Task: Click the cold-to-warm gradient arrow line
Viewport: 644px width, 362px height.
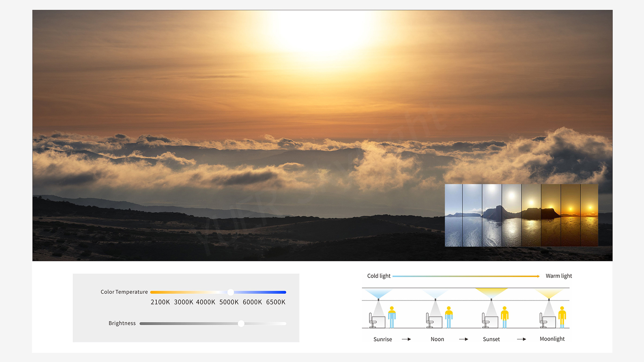Action: pyautogui.click(x=466, y=276)
